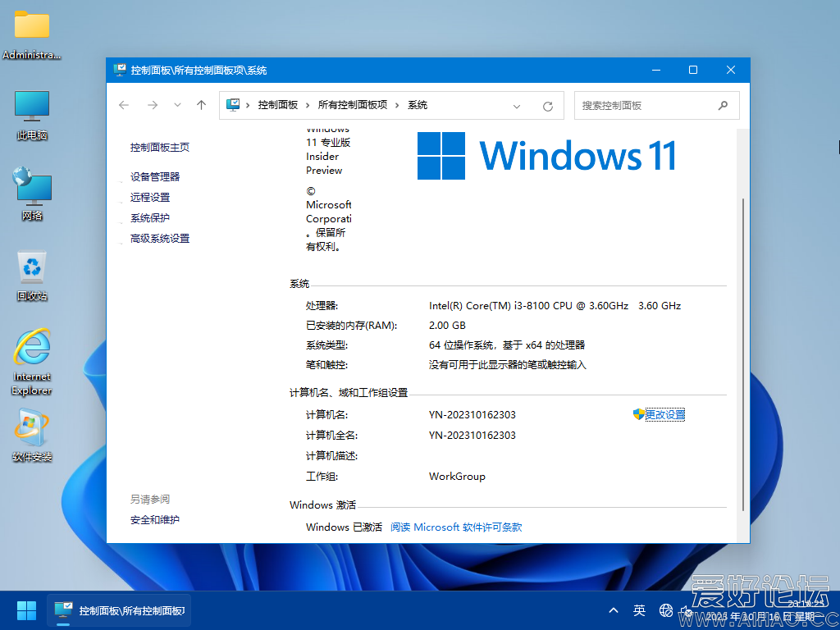This screenshot has width=840, height=630.
Task: Expand the 控制面板 breadcrumb arrow
Action: pos(306,105)
